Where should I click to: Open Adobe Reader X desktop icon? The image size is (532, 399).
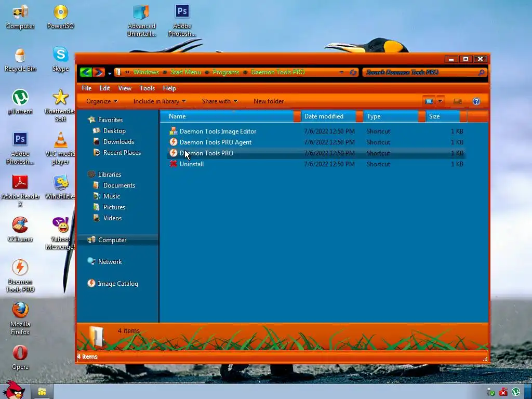click(20, 191)
